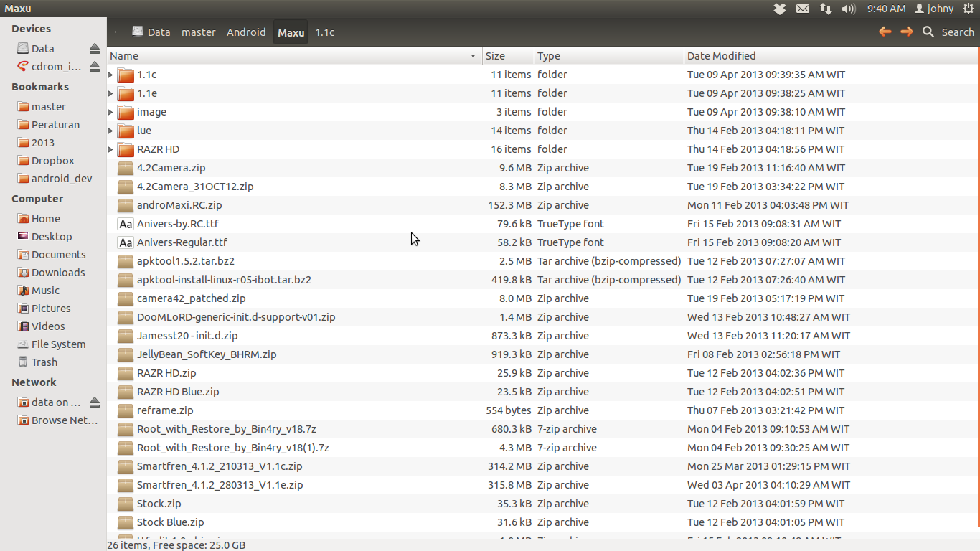Screen dimensions: 980x551
Task: Open the sound volume indicator
Action: point(849,9)
